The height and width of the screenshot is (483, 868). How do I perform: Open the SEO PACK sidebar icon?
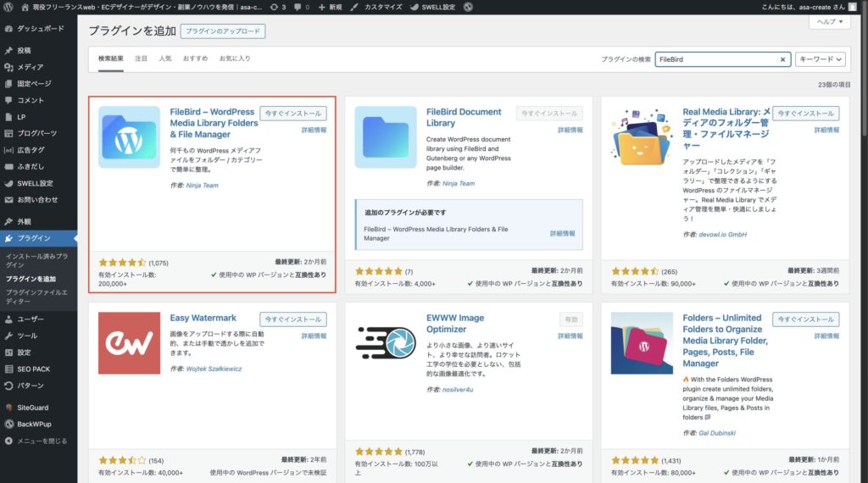pyautogui.click(x=8, y=369)
